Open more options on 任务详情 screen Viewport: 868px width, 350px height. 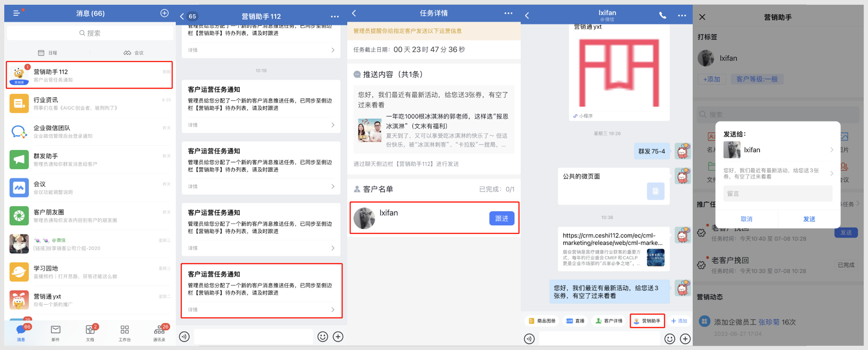[x=508, y=13]
